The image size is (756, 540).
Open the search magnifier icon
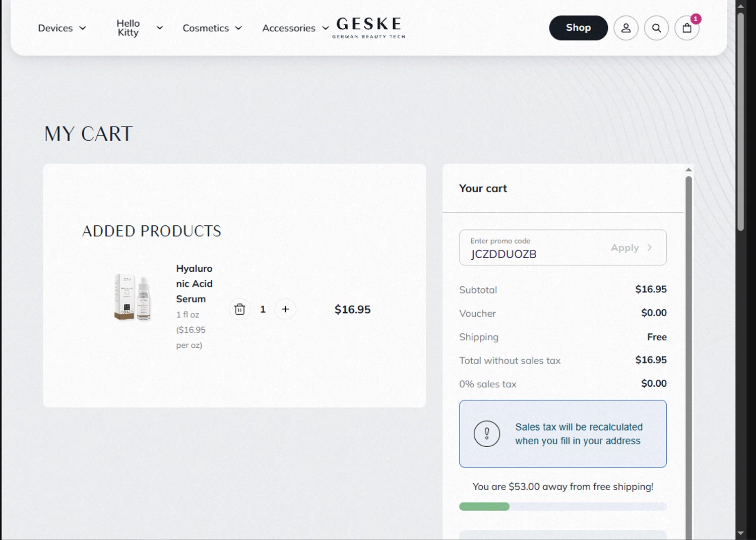[x=656, y=28]
